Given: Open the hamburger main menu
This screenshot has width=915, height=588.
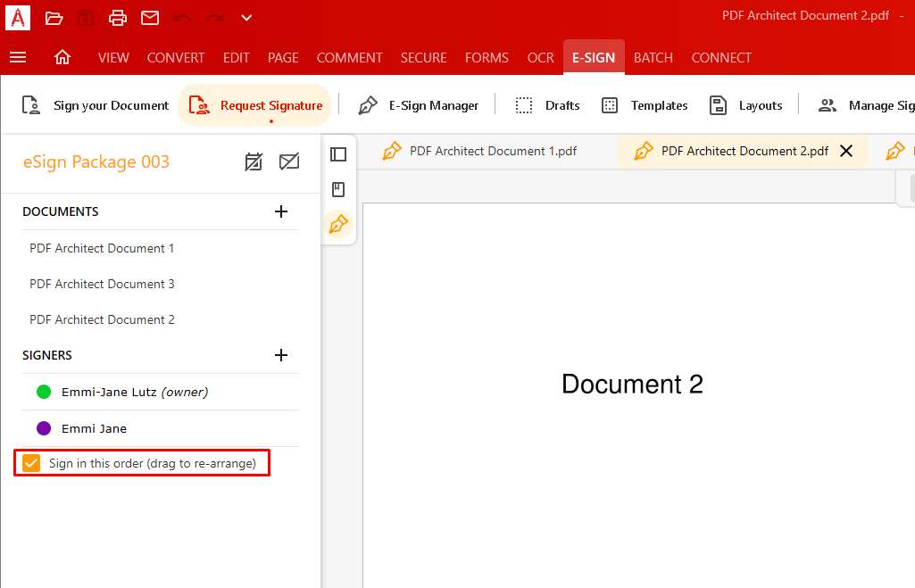Looking at the screenshot, I should click(18, 57).
